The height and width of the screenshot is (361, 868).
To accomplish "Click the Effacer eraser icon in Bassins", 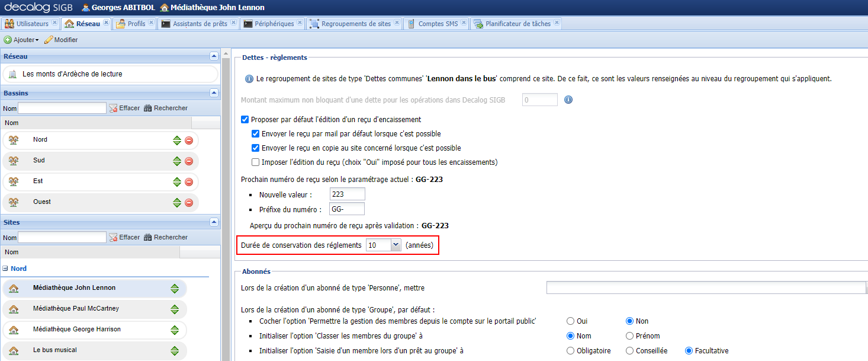I will [113, 108].
